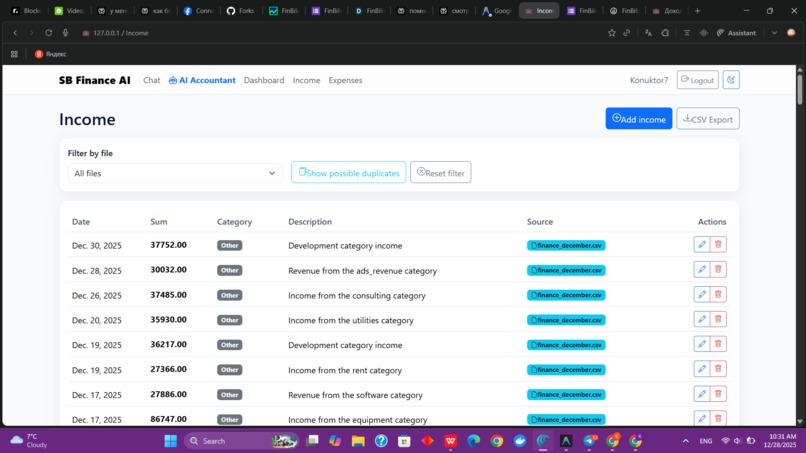Open the finance_december.csv source tag for 37752.00
Image resolution: width=806 pixels, height=453 pixels.
click(566, 245)
